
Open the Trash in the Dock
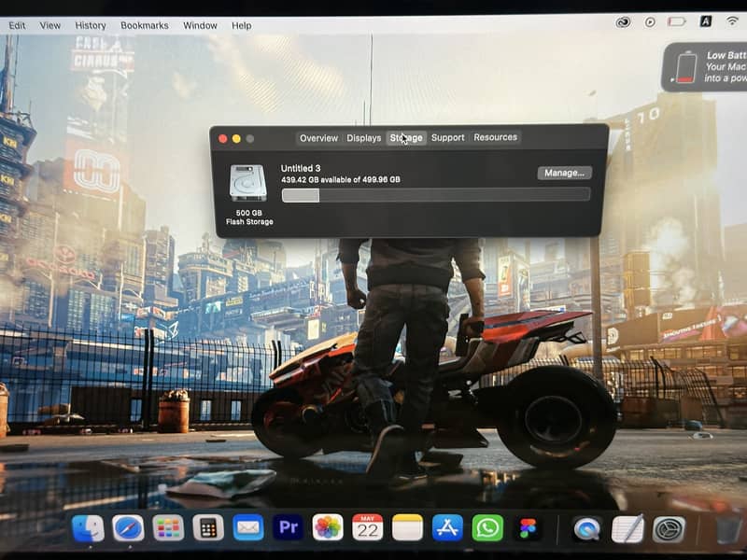click(729, 530)
